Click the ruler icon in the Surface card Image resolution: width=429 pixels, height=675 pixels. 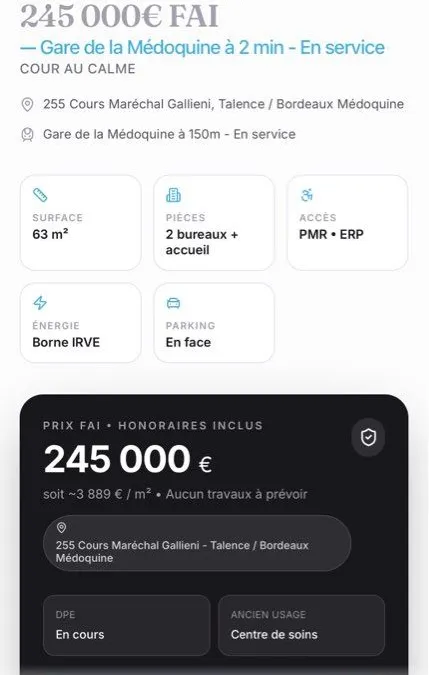click(40, 195)
